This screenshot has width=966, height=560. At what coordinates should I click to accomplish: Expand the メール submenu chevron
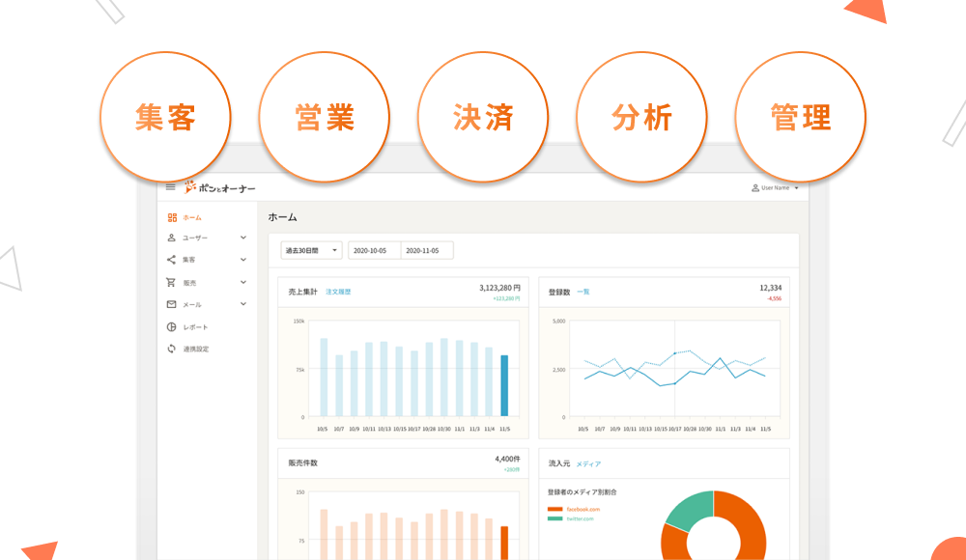click(243, 304)
